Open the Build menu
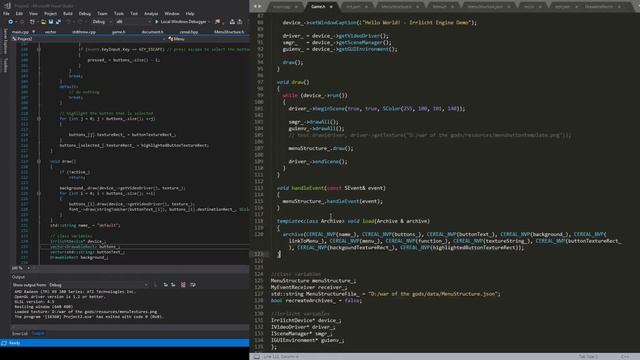This screenshot has width=640, height=360. coord(68,13)
